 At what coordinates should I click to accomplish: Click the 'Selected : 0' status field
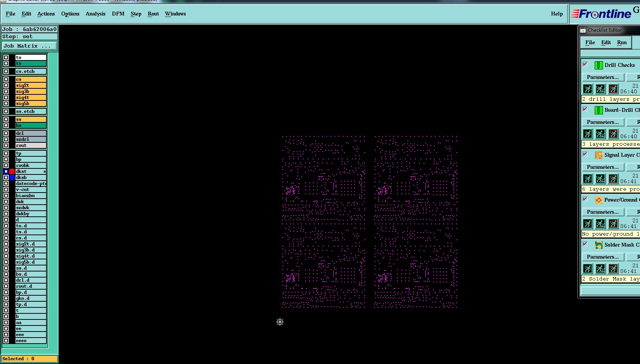coord(29,359)
